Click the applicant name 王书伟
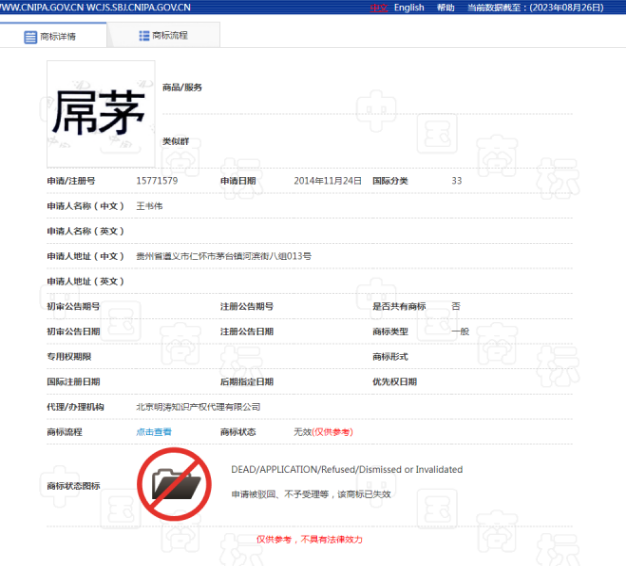This screenshot has width=627, height=566. point(149,206)
